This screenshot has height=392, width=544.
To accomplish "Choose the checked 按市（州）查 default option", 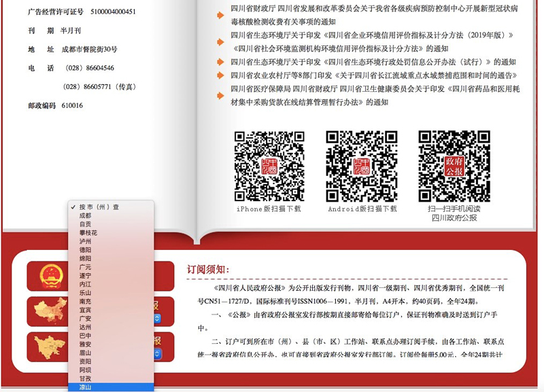I will point(111,207).
